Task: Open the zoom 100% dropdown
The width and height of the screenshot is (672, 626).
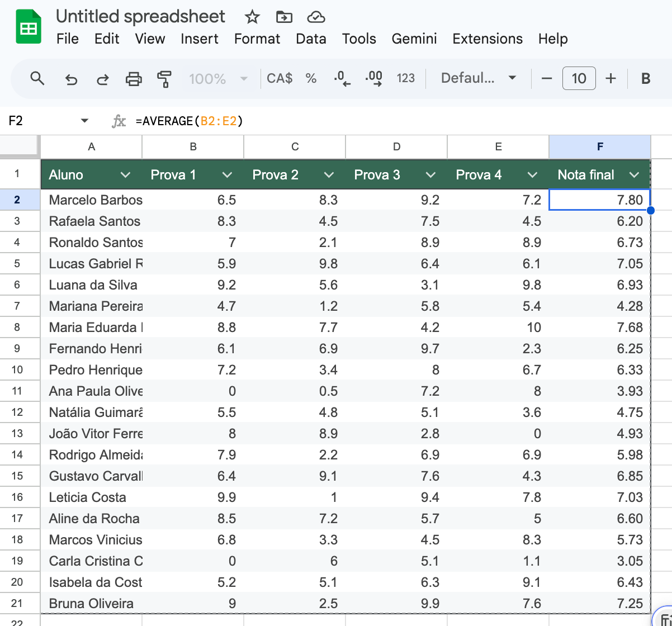Action: tap(219, 79)
